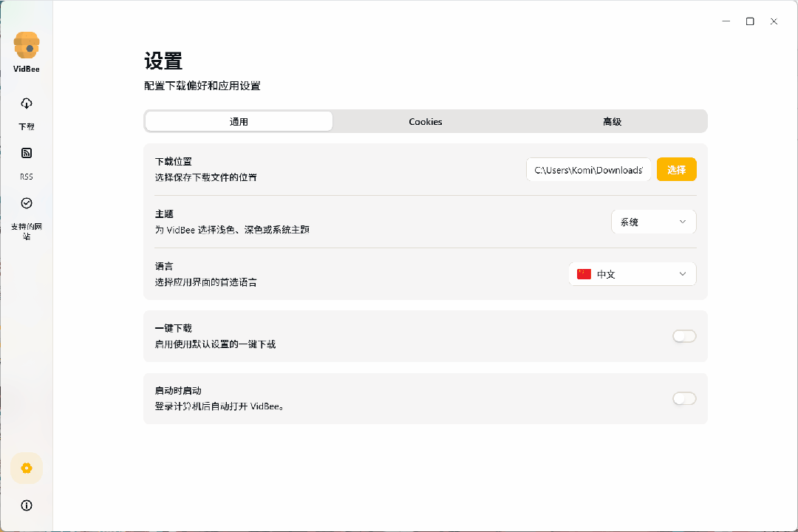Click the VidBee bee logo

(x=26, y=44)
